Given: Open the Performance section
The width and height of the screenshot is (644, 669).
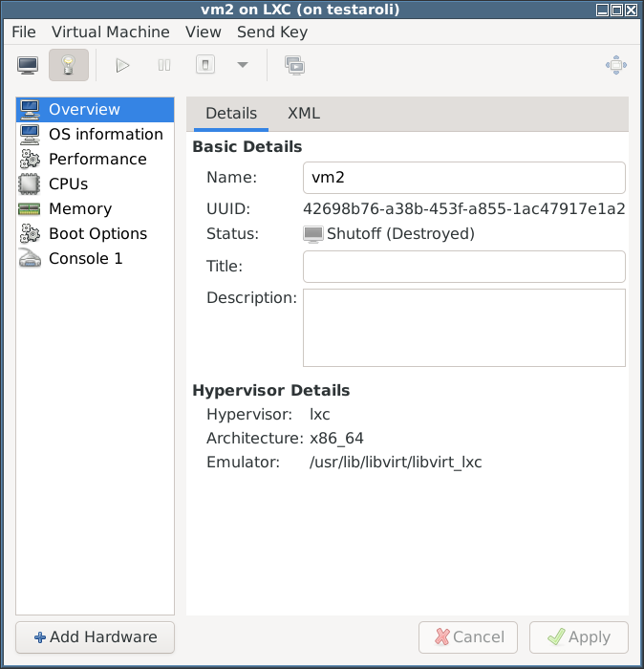Looking at the screenshot, I should [x=96, y=160].
